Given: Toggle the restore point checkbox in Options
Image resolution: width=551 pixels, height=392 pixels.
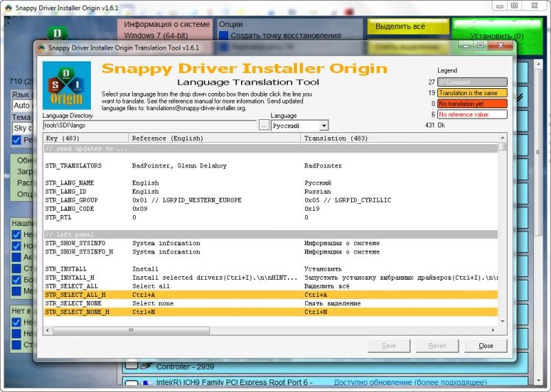Looking at the screenshot, I should [x=223, y=35].
